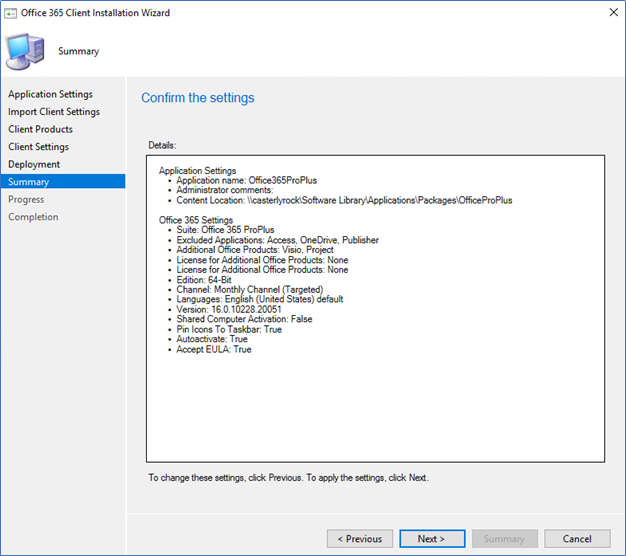Viewport: 626px width, 556px height.
Task: Open the Deployment step
Action: pyautogui.click(x=34, y=164)
